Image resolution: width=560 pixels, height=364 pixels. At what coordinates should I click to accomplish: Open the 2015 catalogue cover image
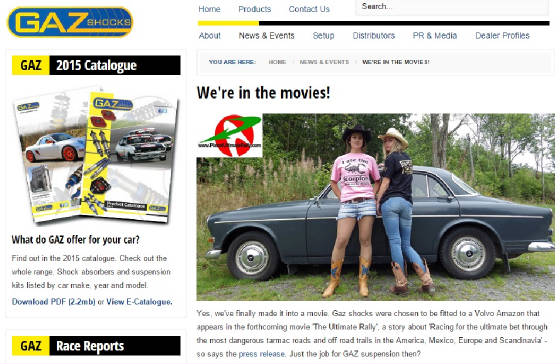tap(95, 155)
